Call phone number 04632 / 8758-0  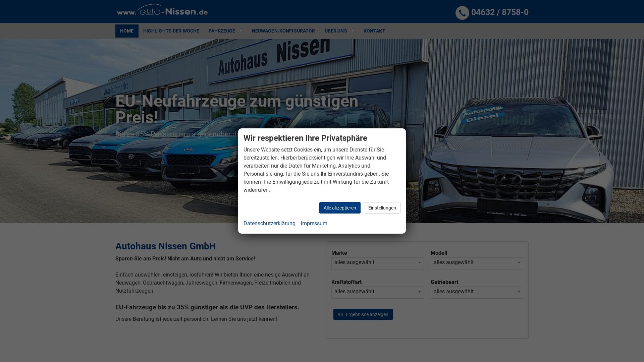[x=500, y=12]
